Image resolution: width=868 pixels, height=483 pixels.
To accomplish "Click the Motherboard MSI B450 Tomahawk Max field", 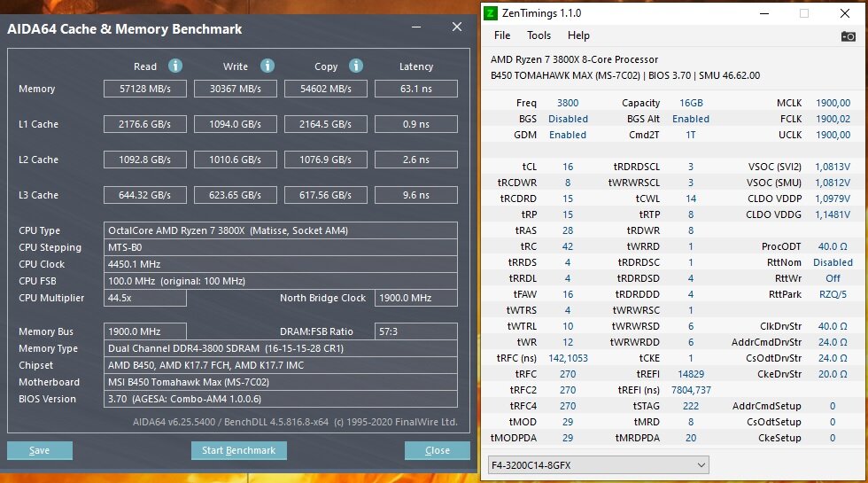I will click(281, 382).
